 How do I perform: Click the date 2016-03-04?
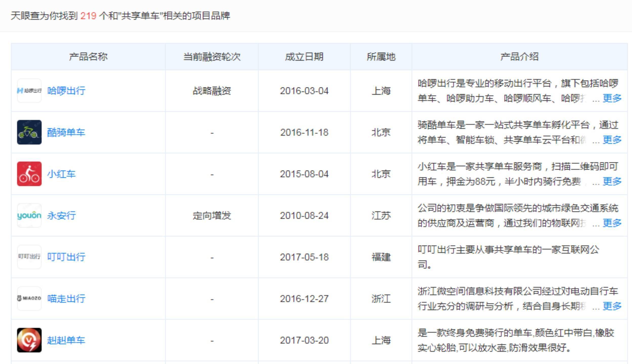point(304,91)
